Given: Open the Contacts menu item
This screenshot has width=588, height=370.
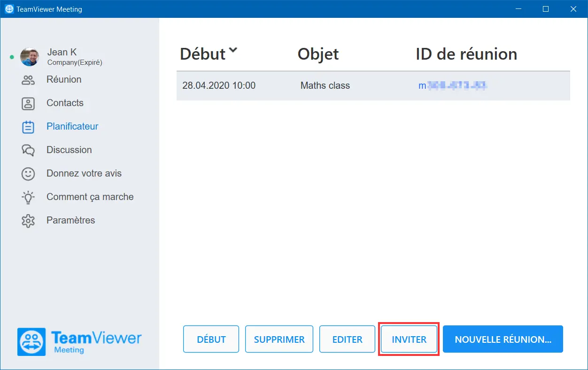Looking at the screenshot, I should pyautogui.click(x=65, y=103).
